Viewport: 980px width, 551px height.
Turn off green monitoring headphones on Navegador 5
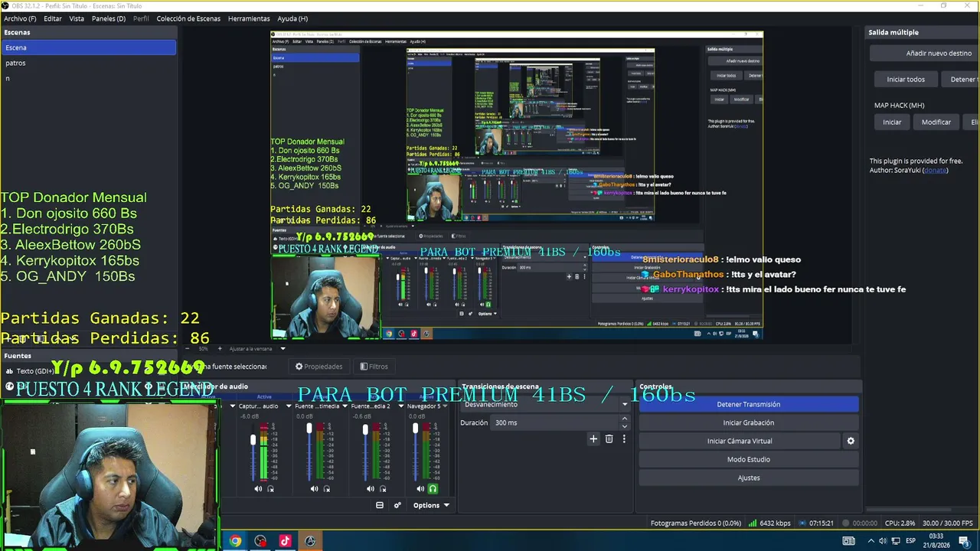(433, 489)
